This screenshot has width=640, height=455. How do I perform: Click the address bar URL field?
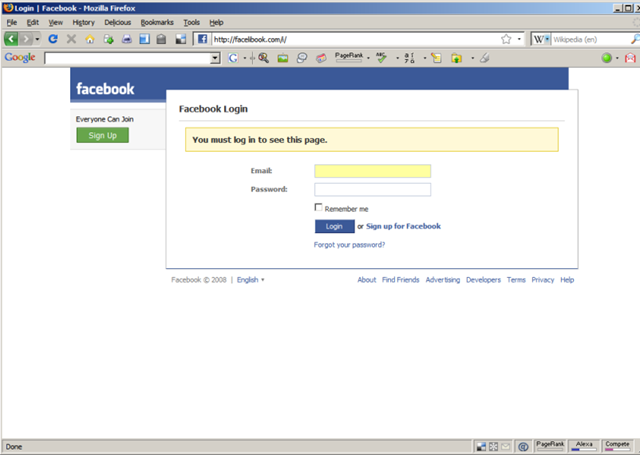tap(355, 39)
